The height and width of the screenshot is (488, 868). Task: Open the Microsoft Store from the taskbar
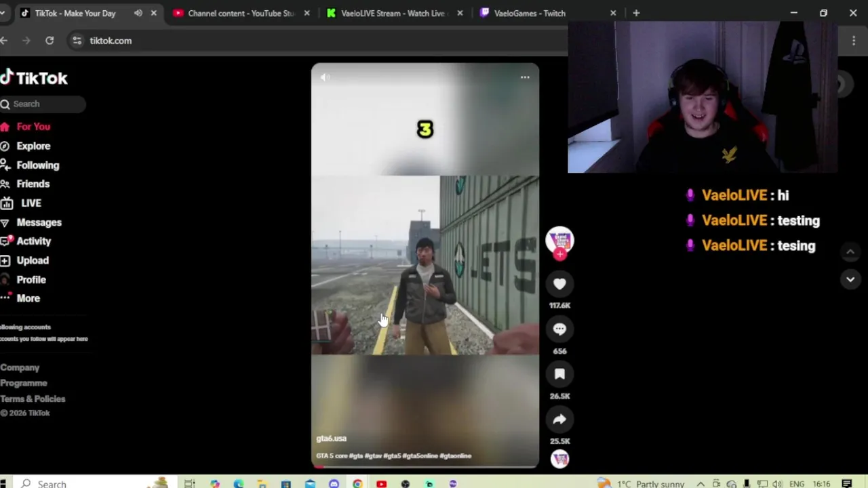tap(286, 483)
